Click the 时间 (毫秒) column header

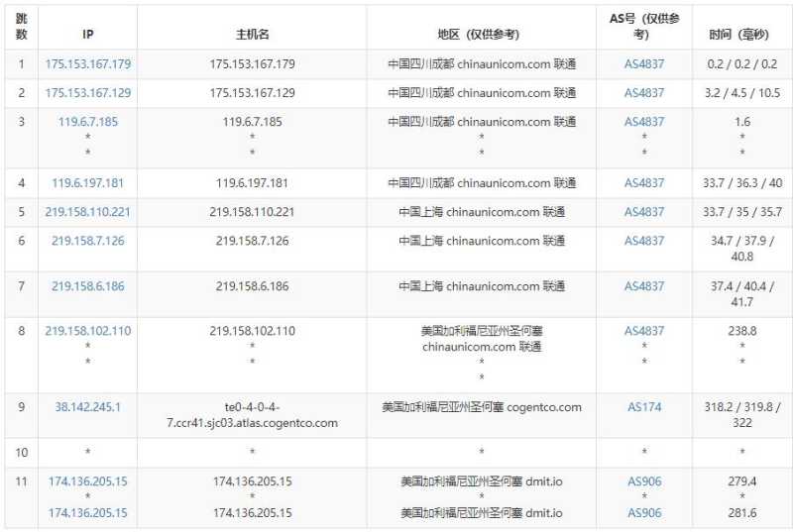pos(738,35)
